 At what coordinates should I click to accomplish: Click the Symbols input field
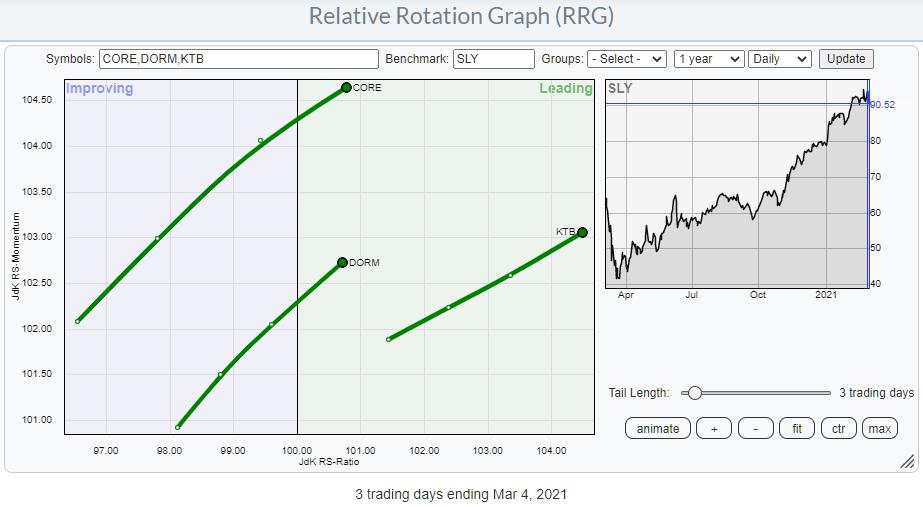239,59
